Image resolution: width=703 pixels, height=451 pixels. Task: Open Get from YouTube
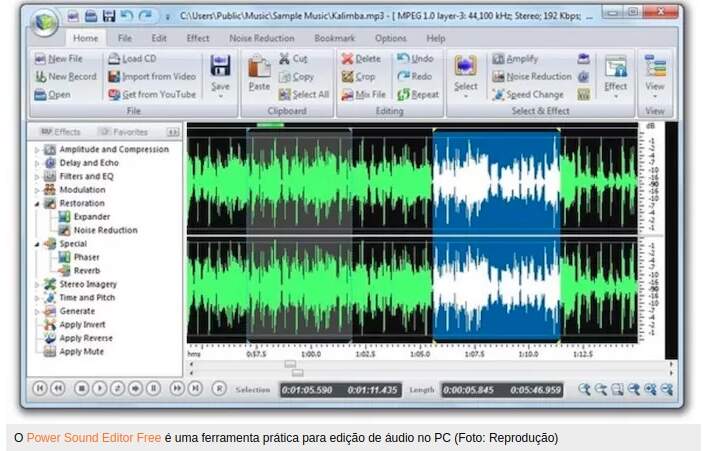pyautogui.click(x=114, y=95)
